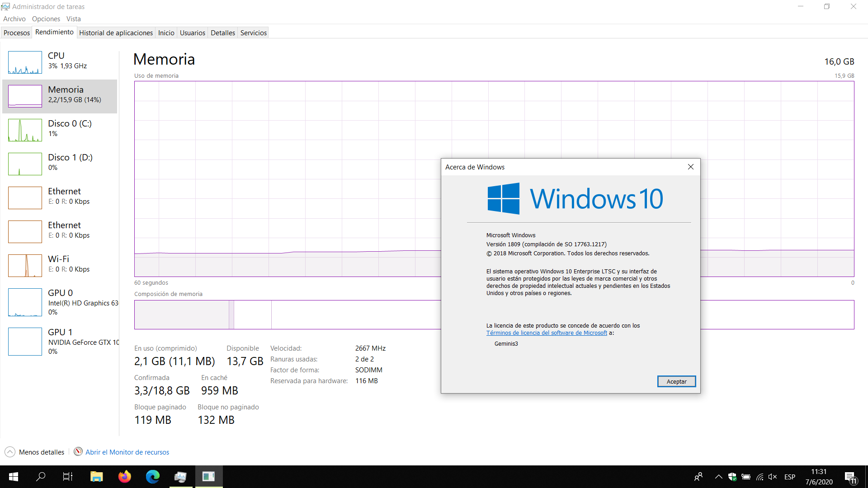Open Microsoft software license terms link

pyautogui.click(x=547, y=333)
